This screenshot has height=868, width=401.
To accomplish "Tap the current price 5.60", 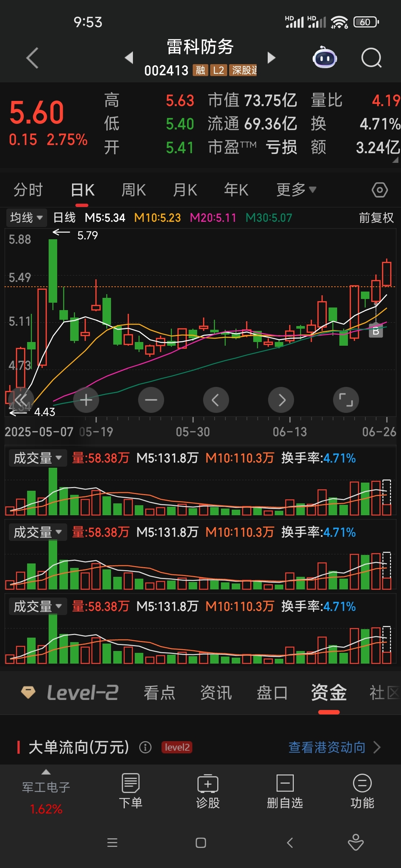I will (37, 113).
